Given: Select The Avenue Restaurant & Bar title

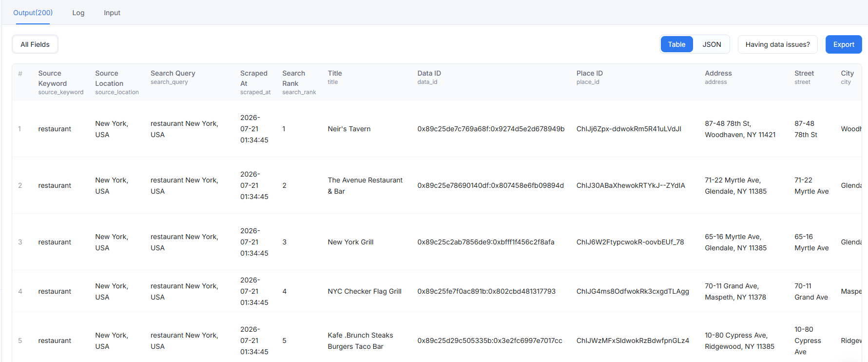Looking at the screenshot, I should tap(365, 185).
